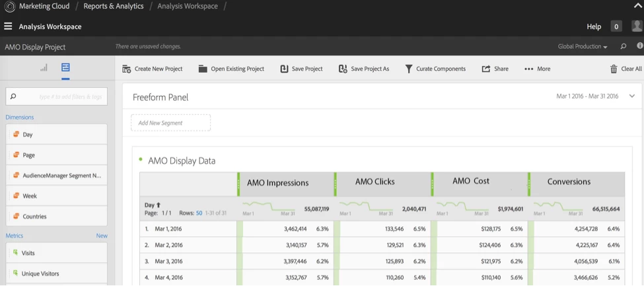Open the hamburger menu icon

coord(8,26)
